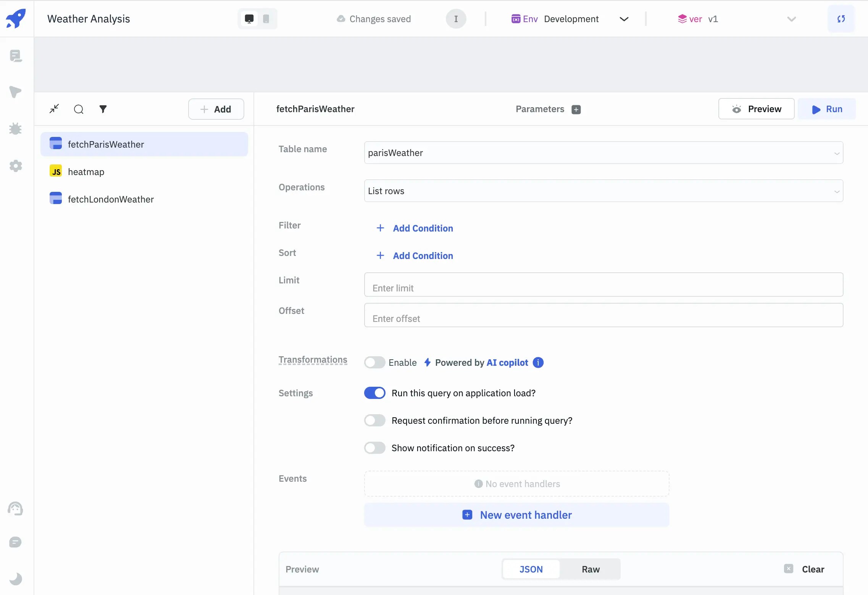Open the Table name dropdown
The height and width of the screenshot is (595, 868).
603,153
